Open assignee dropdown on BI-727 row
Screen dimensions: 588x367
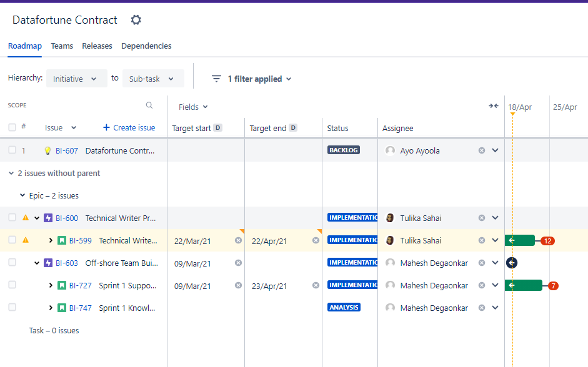click(495, 285)
